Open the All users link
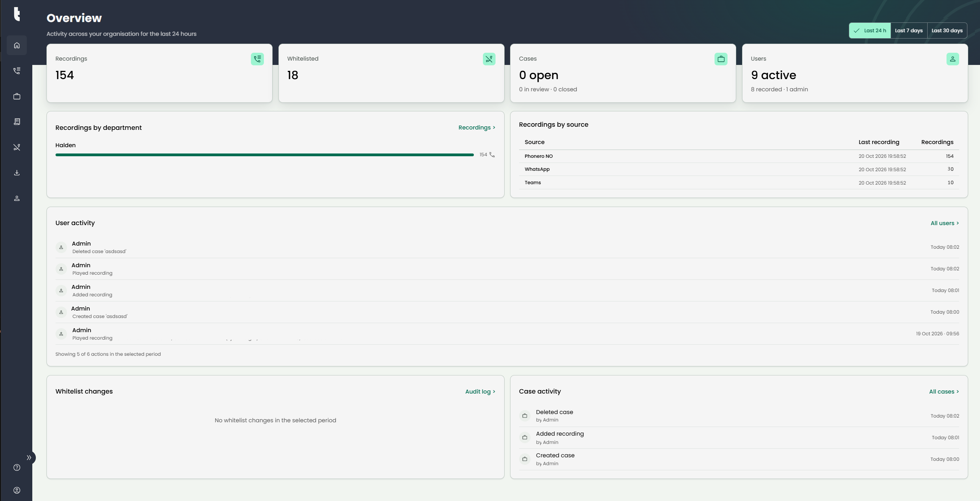Viewport: 980px width, 501px height. point(945,223)
